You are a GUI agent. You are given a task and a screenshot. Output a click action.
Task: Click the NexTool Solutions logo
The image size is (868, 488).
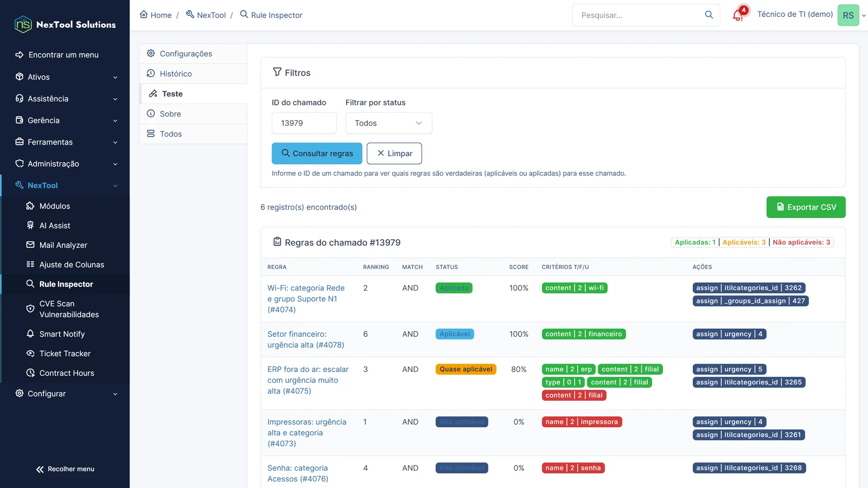(65, 24)
